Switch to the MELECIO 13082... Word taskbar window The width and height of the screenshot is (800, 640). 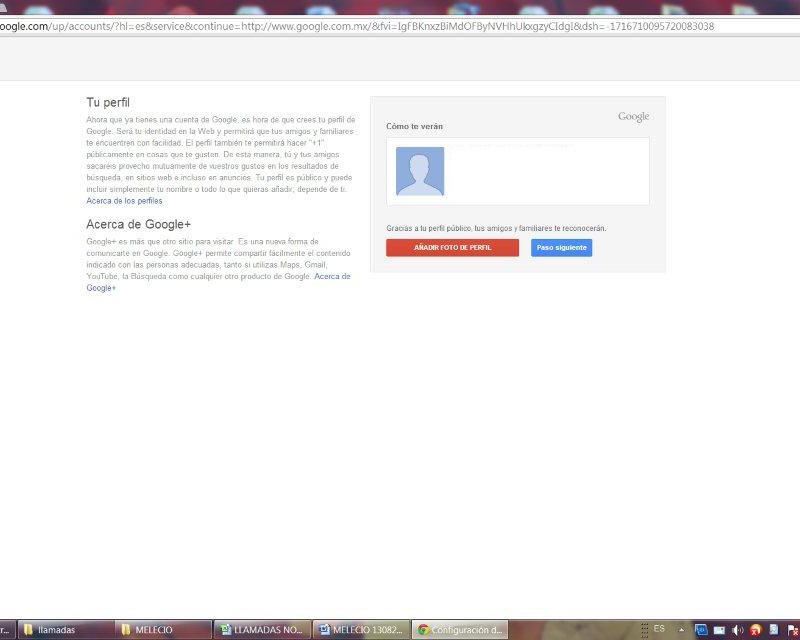click(x=361, y=630)
